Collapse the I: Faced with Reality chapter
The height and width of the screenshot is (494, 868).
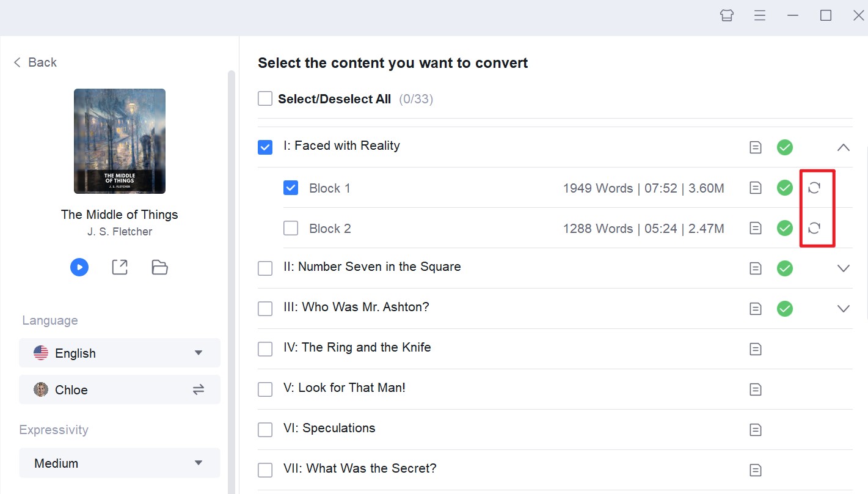tap(843, 147)
